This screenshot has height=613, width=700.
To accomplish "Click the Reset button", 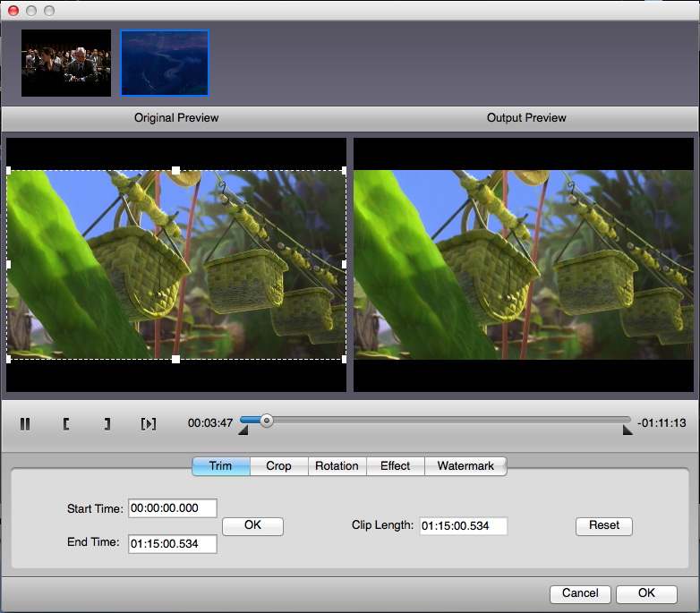I will (x=604, y=526).
